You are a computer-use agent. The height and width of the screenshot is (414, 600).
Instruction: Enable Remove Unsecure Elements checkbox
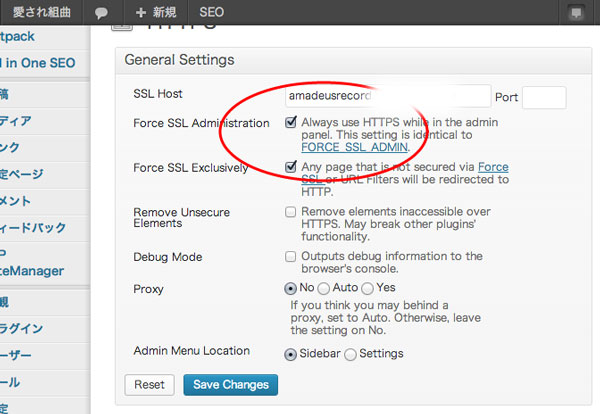290,212
